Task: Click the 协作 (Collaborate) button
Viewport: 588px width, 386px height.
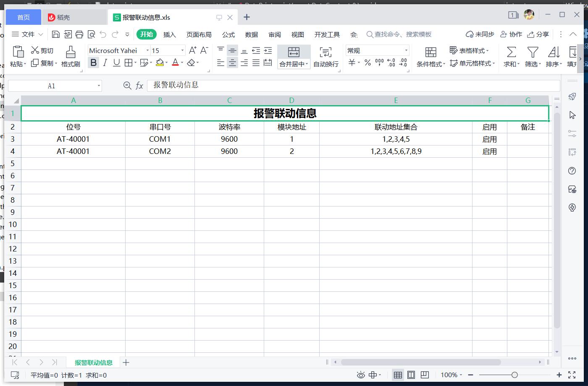Action: 511,34
